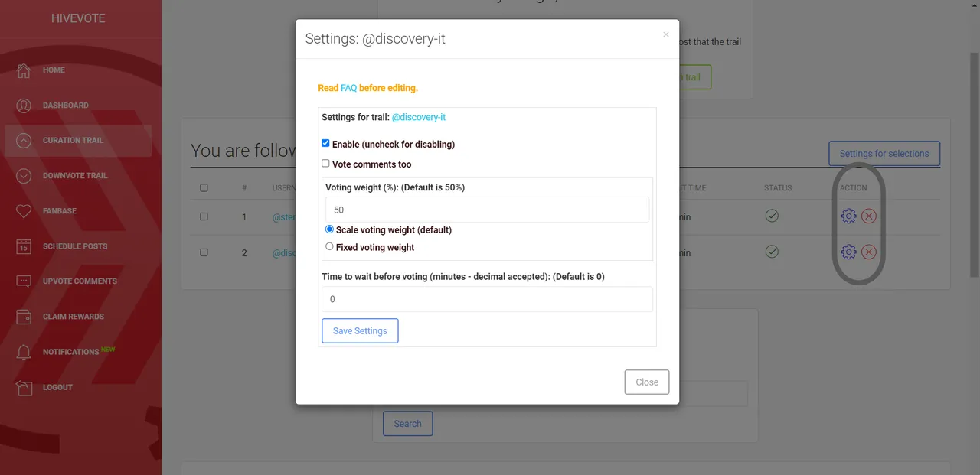980x475 pixels.
Task: Click the Home icon in sidebar
Action: 24,70
